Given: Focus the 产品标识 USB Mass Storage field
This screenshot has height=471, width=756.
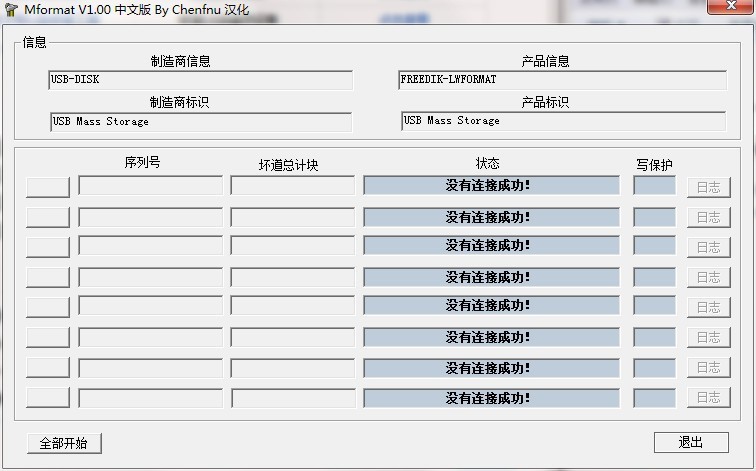Looking at the screenshot, I should pos(563,121).
